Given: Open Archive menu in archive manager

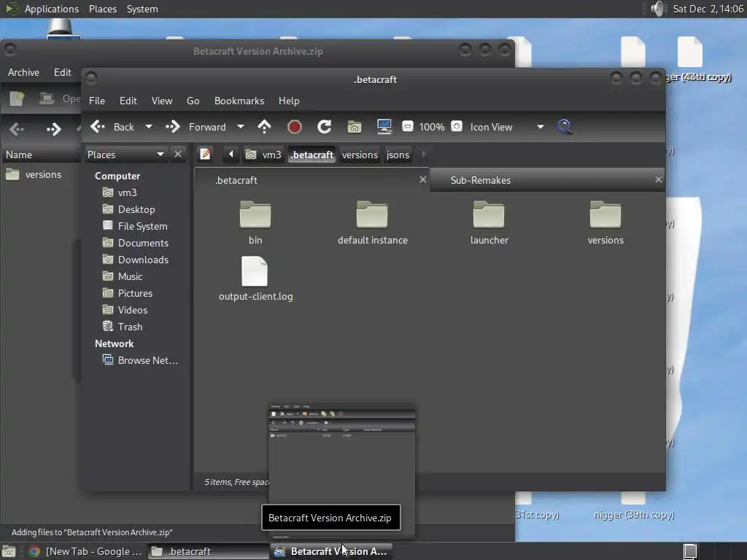Looking at the screenshot, I should 23,72.
